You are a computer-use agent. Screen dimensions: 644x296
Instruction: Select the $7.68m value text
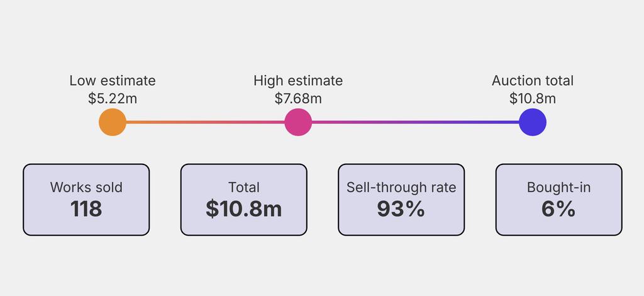tap(298, 98)
